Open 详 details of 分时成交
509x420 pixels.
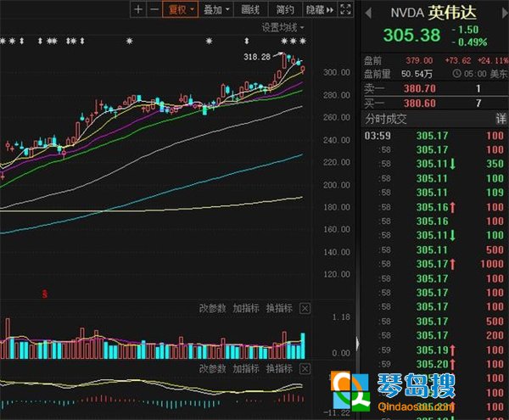pos(501,119)
